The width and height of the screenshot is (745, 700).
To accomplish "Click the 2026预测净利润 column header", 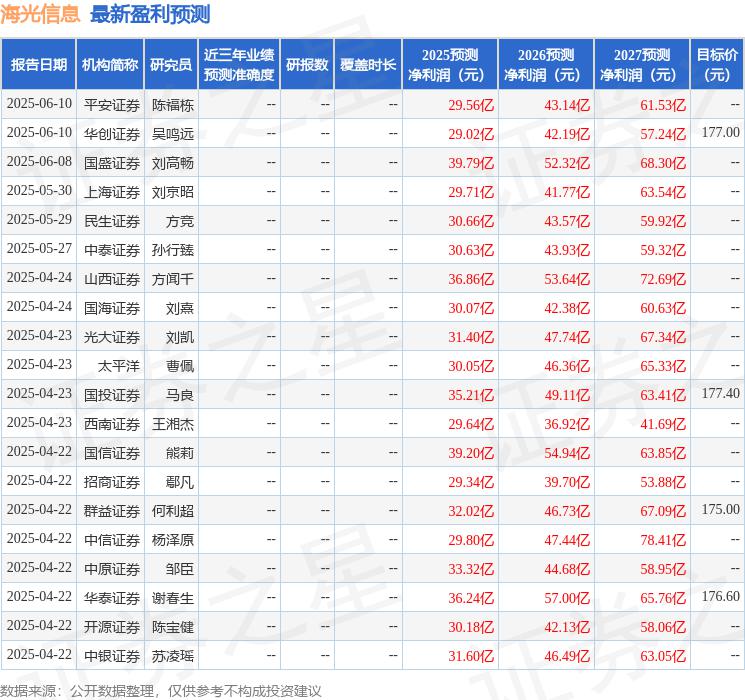I will (546, 64).
